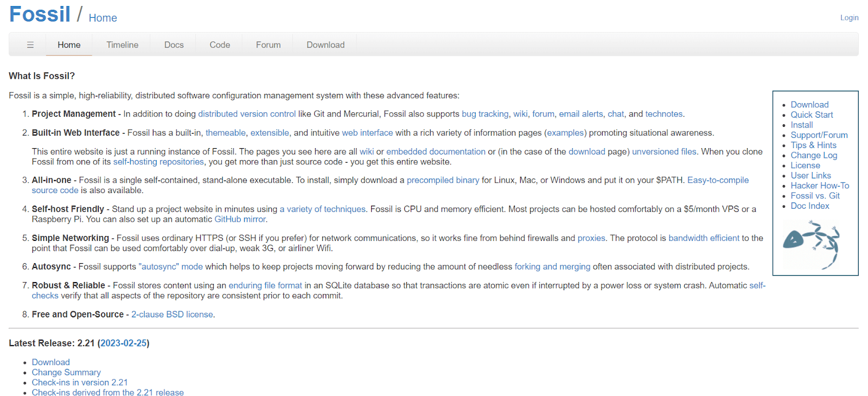The width and height of the screenshot is (868, 396).
Task: Visit User Links in sidebar
Action: coord(810,176)
